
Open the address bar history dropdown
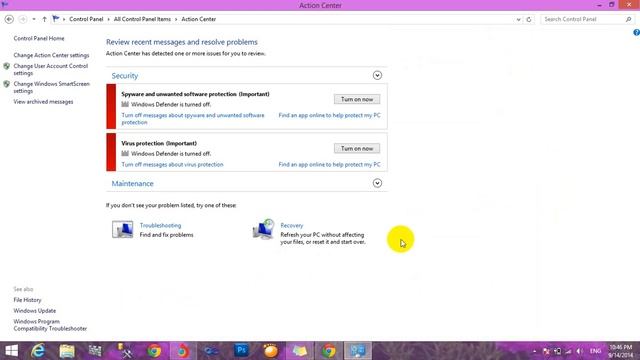tap(518, 19)
